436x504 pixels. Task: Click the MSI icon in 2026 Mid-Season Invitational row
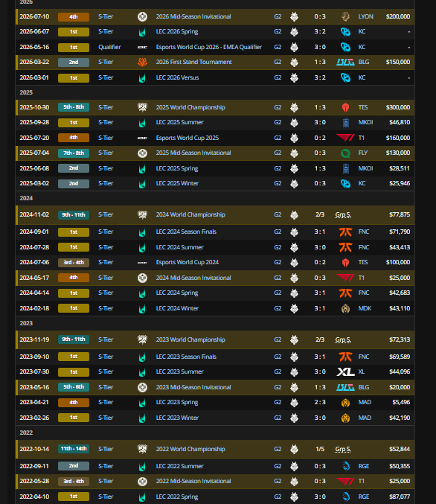tap(142, 16)
